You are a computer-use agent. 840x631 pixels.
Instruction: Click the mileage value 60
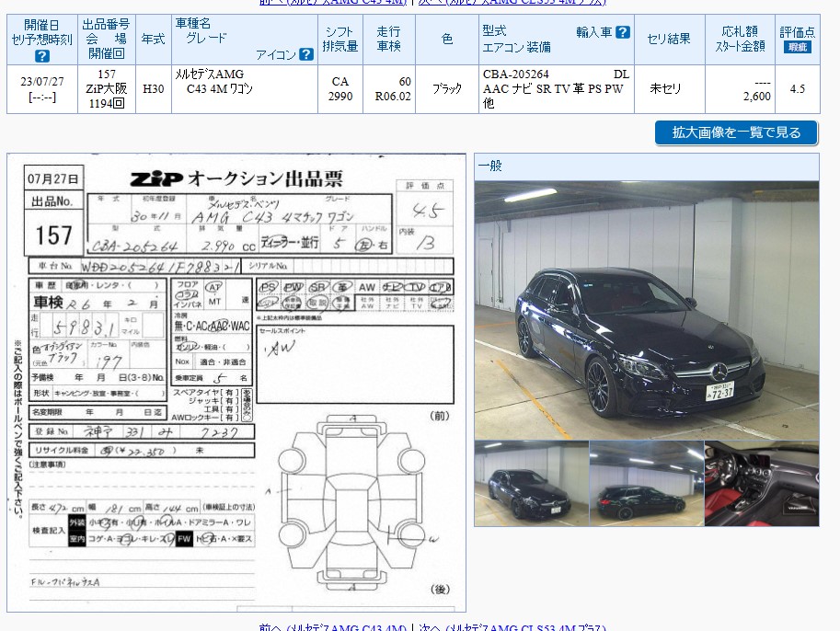click(405, 82)
